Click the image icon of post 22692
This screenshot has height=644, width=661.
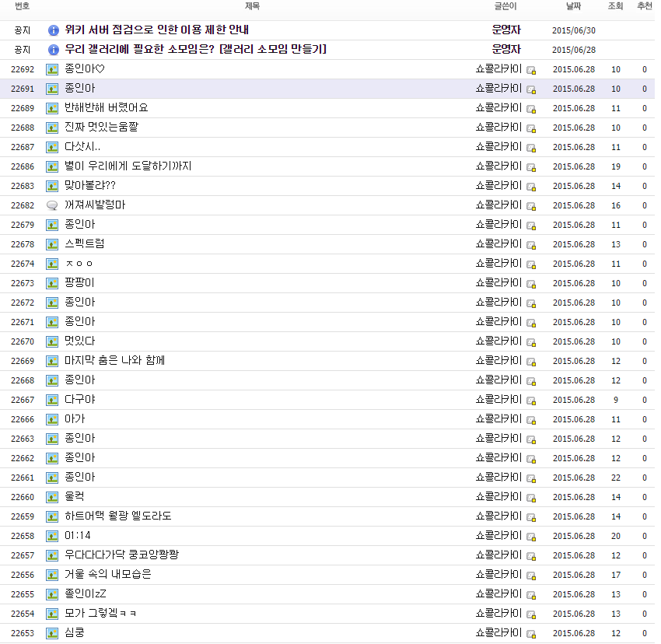[52, 69]
